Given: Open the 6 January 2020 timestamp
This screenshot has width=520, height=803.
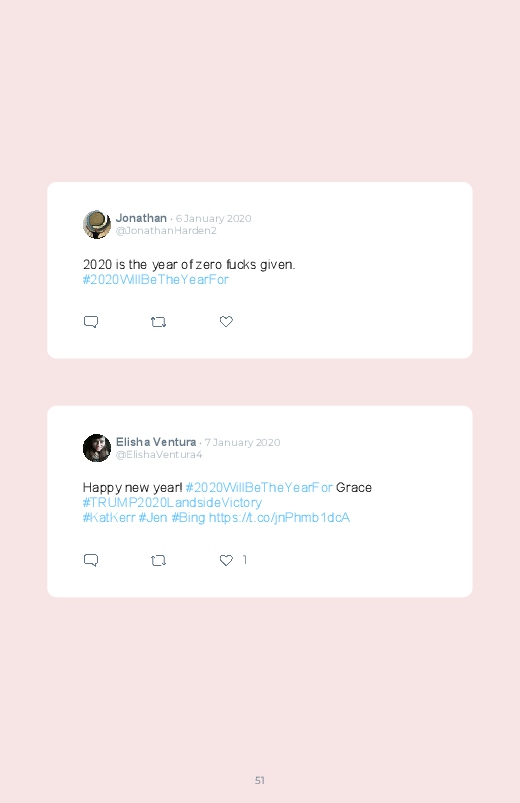Looking at the screenshot, I should [x=214, y=218].
